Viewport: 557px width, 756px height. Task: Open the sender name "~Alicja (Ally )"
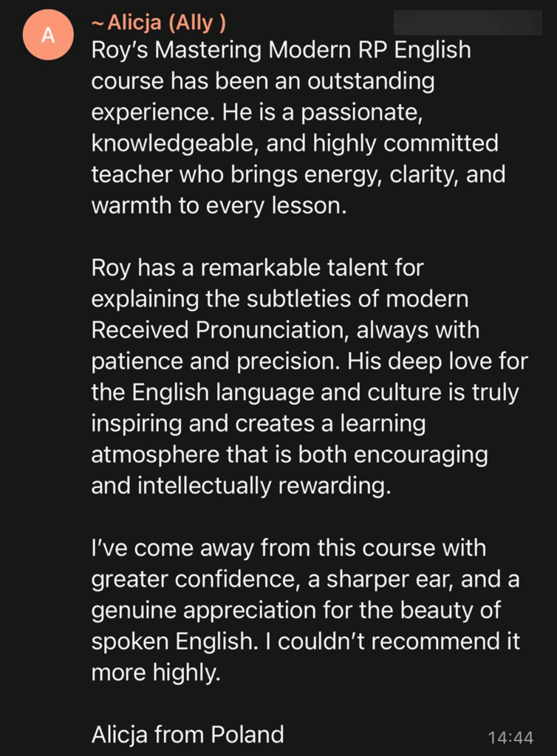click(158, 24)
